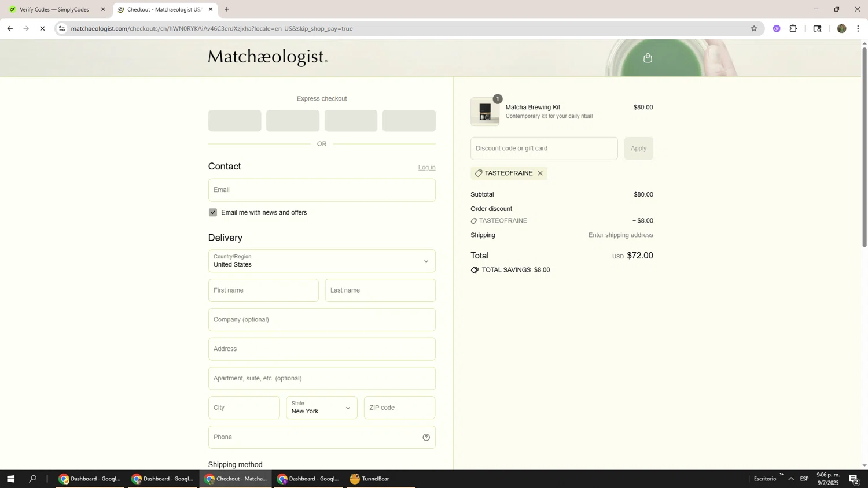Open side panel search icon in toolbar

pos(817,28)
